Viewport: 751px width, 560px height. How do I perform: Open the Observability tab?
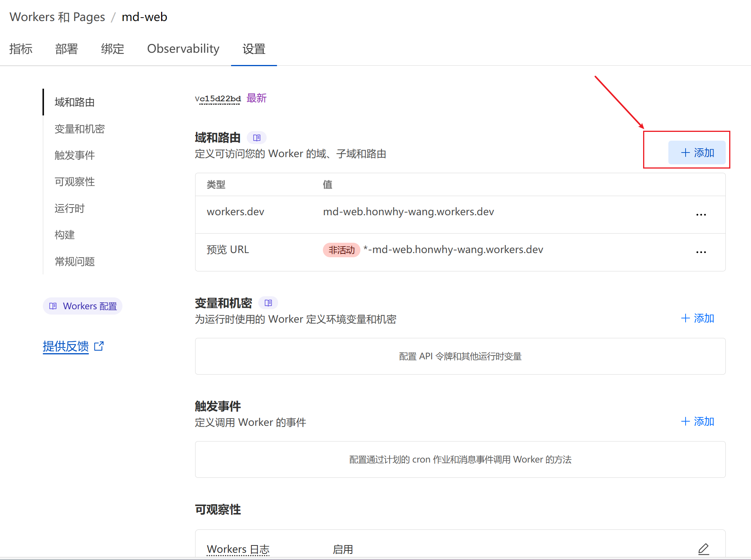(x=183, y=49)
